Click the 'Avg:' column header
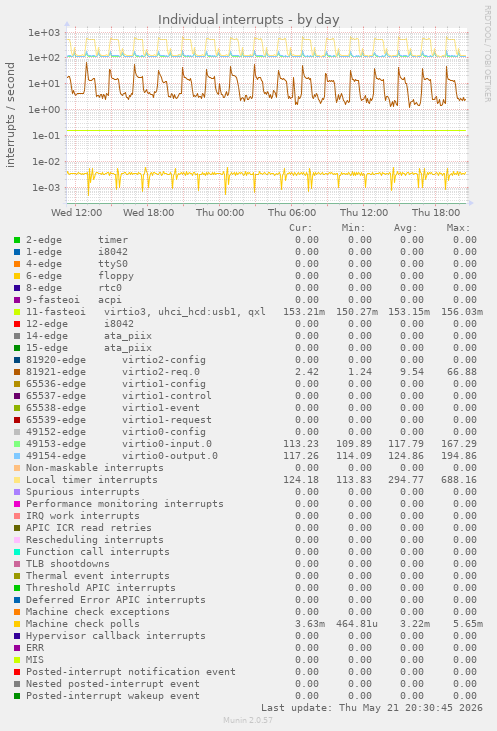The image size is (497, 731). tap(406, 228)
